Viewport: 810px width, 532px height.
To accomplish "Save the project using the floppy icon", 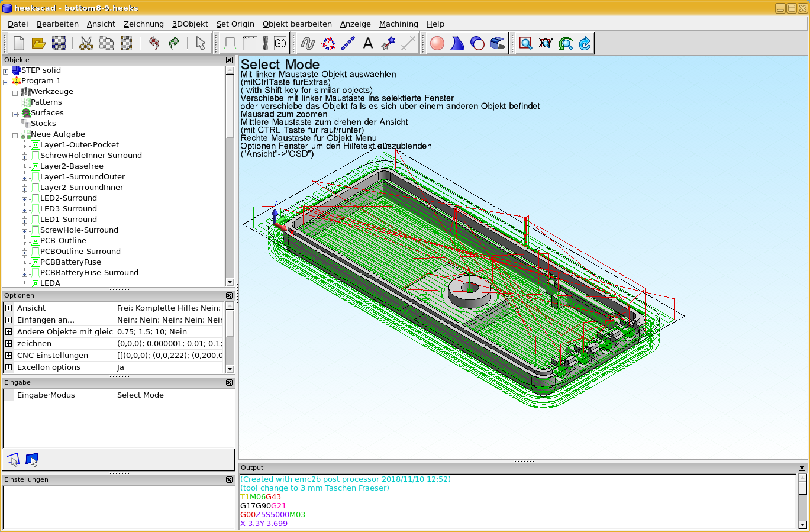I will pos(59,43).
